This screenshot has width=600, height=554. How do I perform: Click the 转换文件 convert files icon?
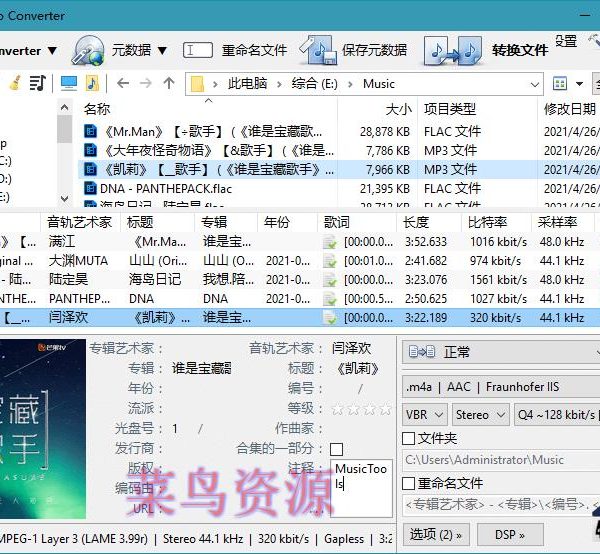(x=453, y=50)
